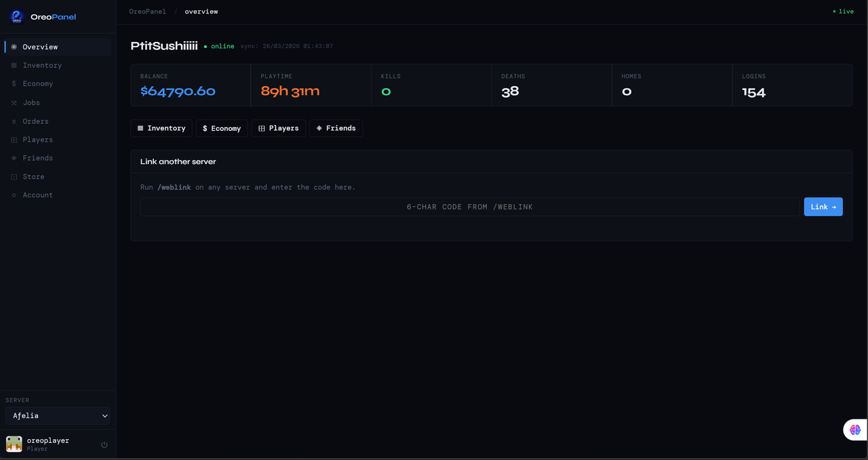Click the OreoPanel brand name
868x460 pixels.
coord(54,17)
